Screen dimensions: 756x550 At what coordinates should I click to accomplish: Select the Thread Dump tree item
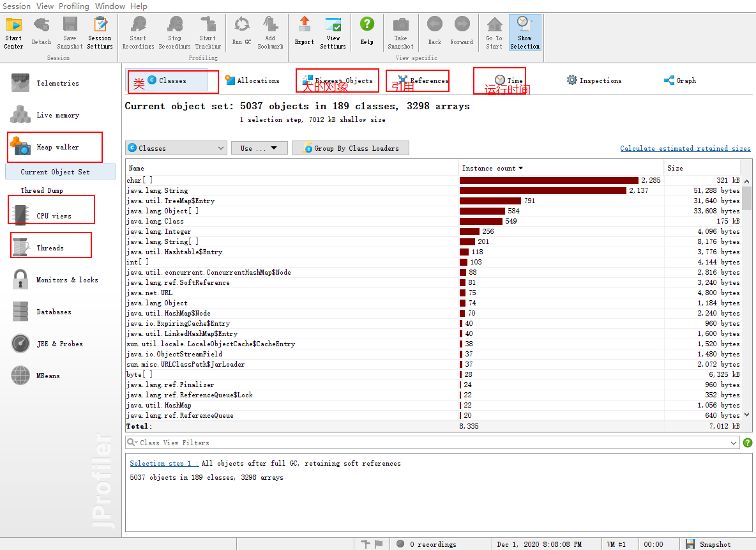click(42, 190)
